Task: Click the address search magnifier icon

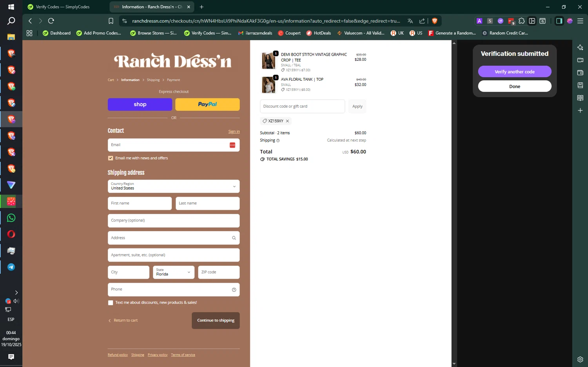Action: 234,238
